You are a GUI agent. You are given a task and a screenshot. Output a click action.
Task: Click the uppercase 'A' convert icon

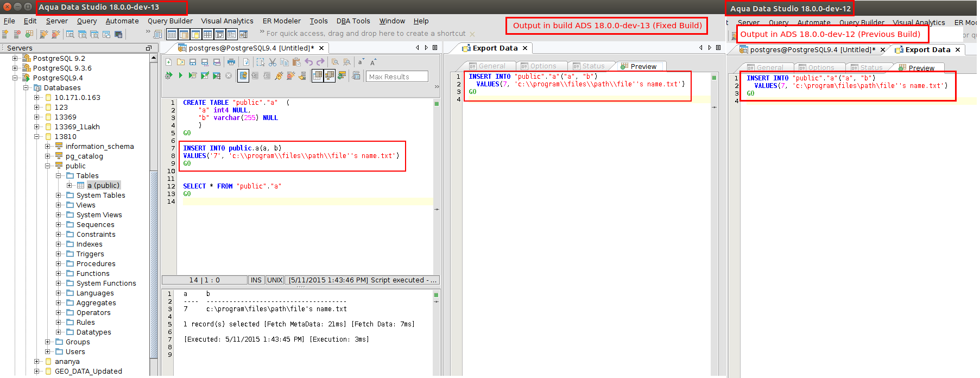tap(372, 62)
